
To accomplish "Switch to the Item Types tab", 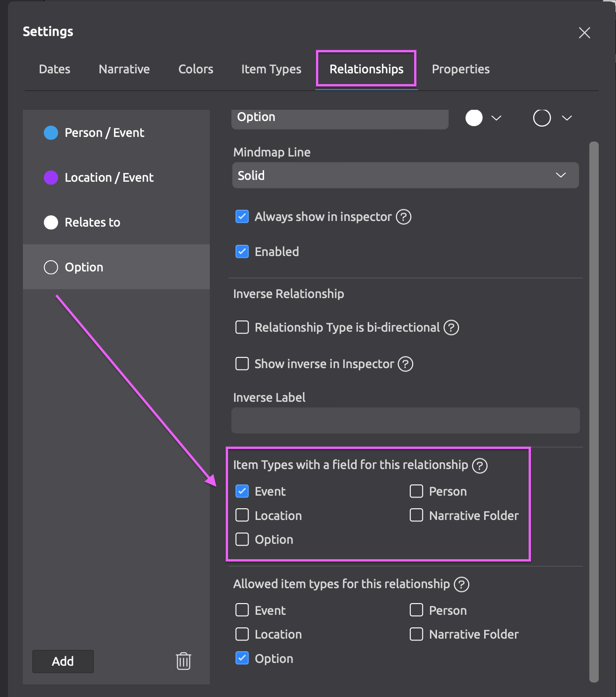I will click(271, 69).
